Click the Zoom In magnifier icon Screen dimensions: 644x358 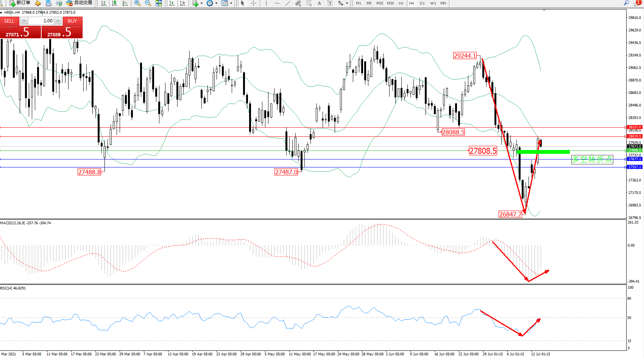point(137,3)
